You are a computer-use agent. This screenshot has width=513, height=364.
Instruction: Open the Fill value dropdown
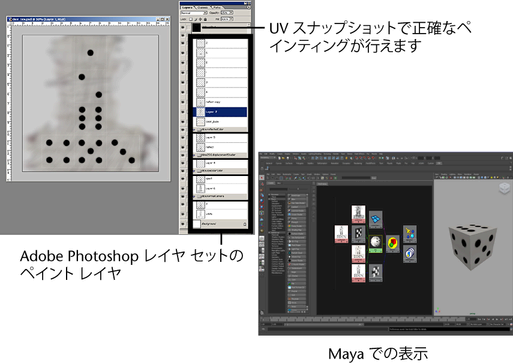227,19
